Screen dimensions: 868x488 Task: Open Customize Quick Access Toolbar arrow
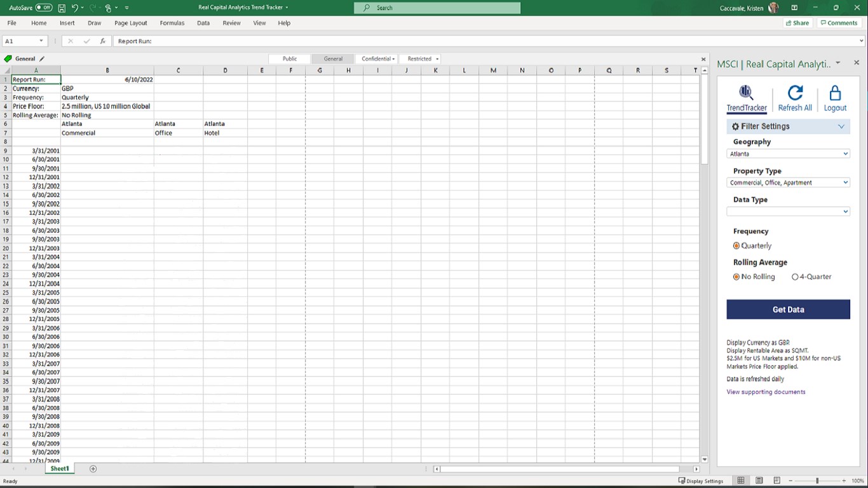click(127, 8)
